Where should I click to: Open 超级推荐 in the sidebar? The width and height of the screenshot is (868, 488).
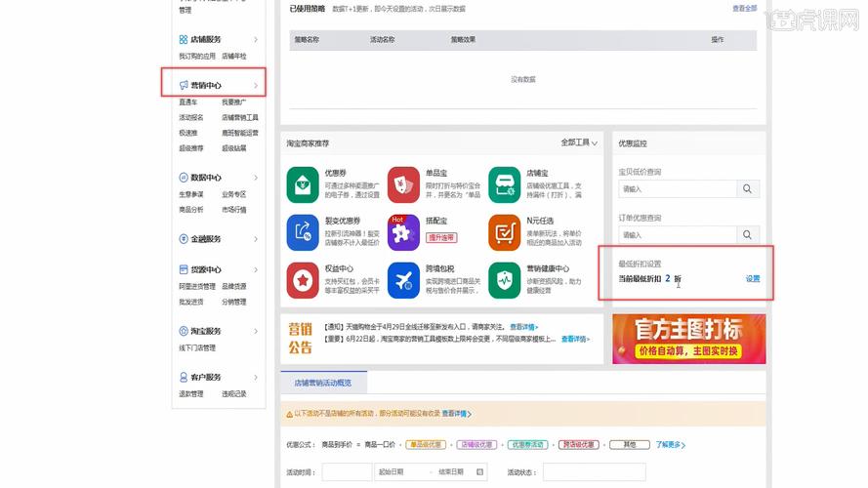tap(191, 148)
